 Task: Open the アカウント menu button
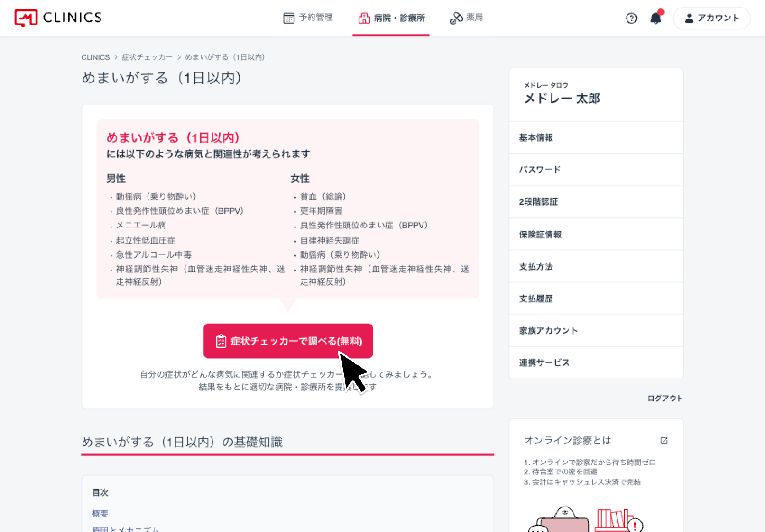[x=711, y=18]
